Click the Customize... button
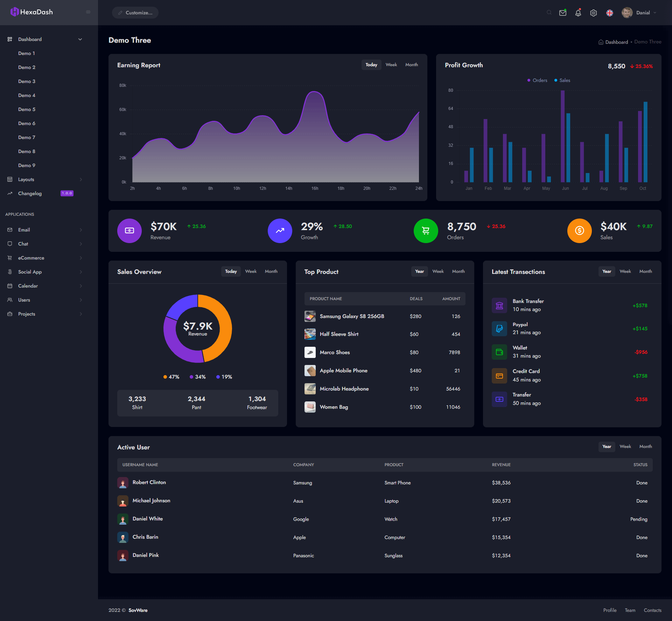 point(135,13)
